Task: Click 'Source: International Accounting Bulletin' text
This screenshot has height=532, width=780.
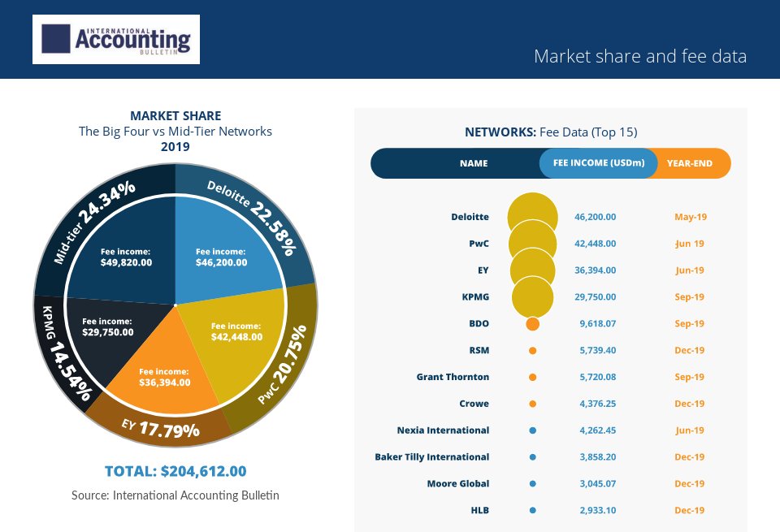Action: coord(175,495)
